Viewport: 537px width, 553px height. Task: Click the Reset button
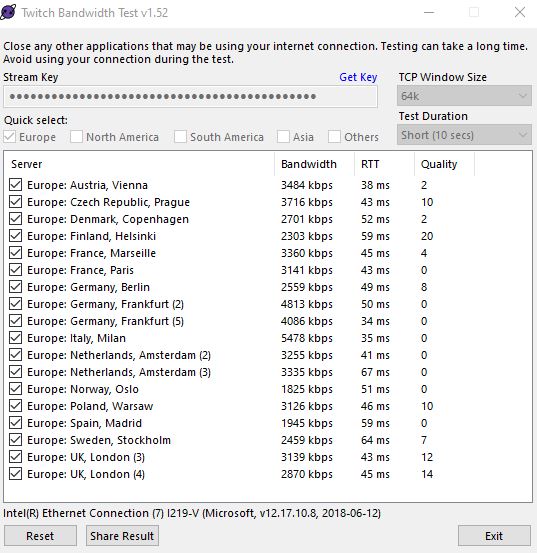pos(40,536)
